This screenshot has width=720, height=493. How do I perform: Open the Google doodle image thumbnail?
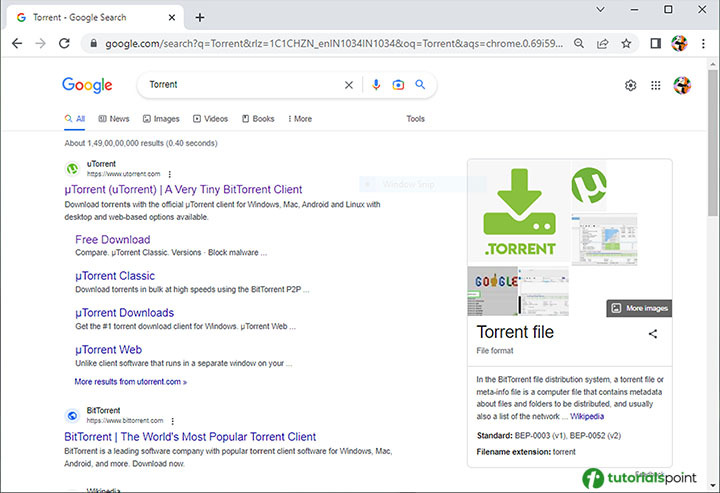click(x=493, y=291)
